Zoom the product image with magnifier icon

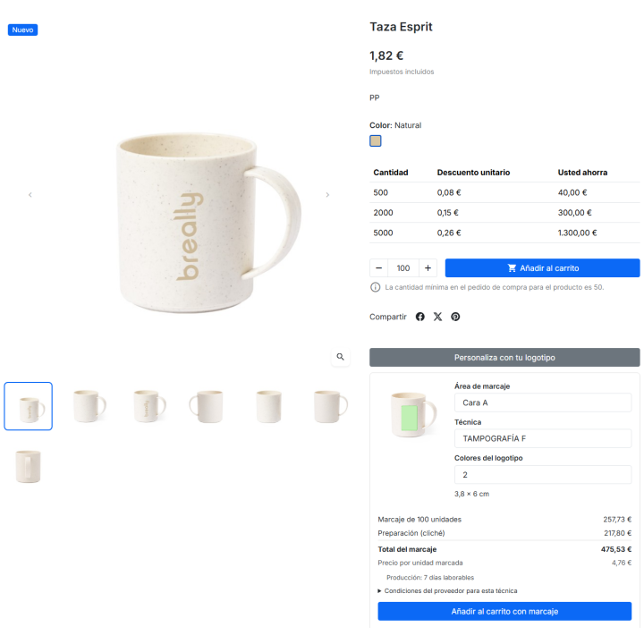pyautogui.click(x=341, y=357)
